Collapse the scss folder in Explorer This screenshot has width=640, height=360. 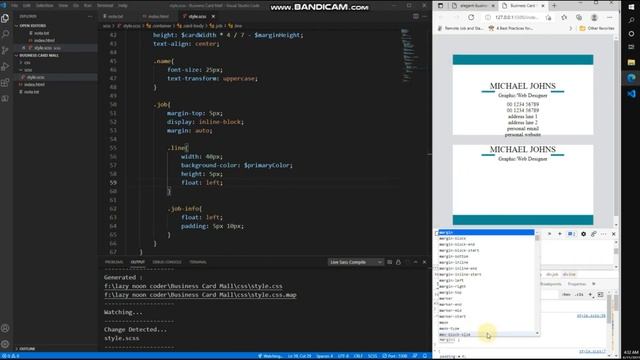pos(28,70)
